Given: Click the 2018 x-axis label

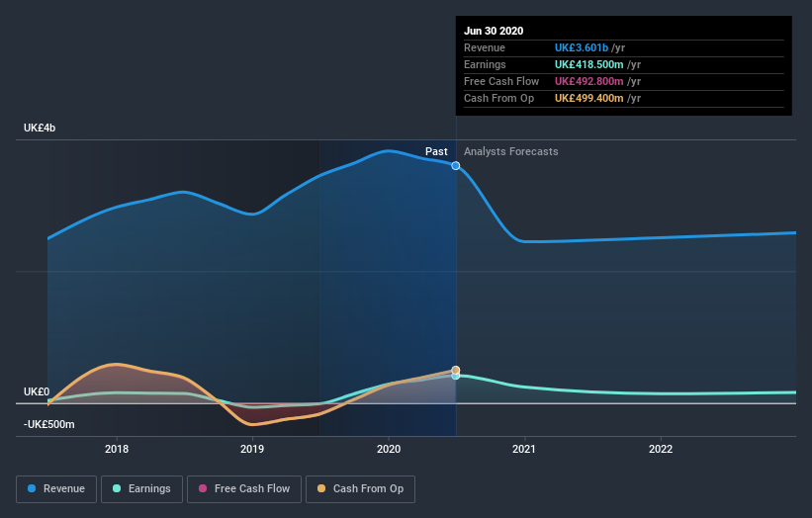Looking at the screenshot, I should (x=117, y=449).
